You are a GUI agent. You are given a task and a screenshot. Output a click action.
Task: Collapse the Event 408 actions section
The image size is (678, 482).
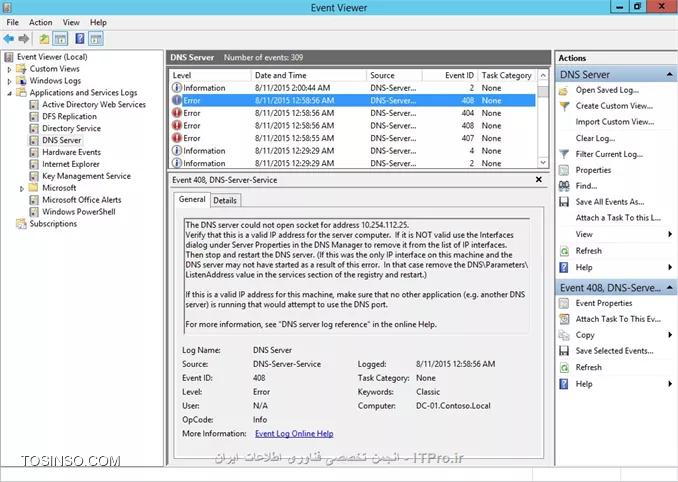point(669,288)
